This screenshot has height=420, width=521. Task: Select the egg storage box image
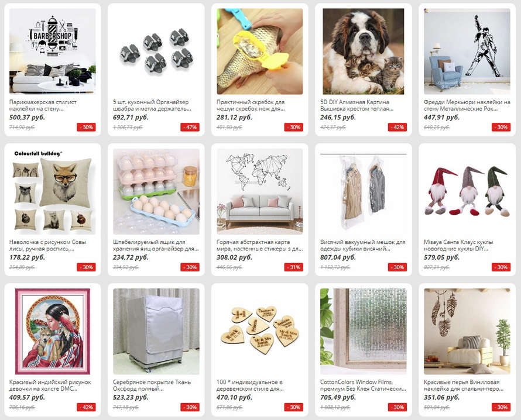(x=156, y=191)
